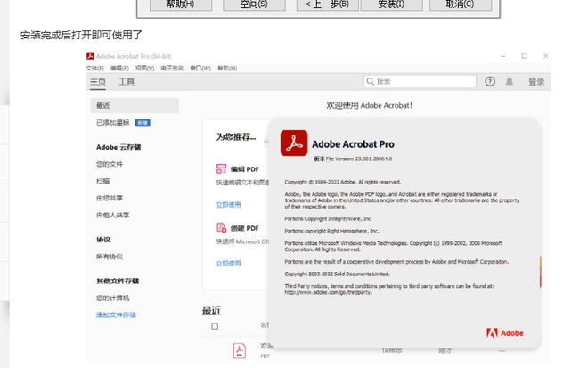Screen dimensions: 588x368
Task: Click the 登录 sign-in button
Action: click(x=536, y=81)
